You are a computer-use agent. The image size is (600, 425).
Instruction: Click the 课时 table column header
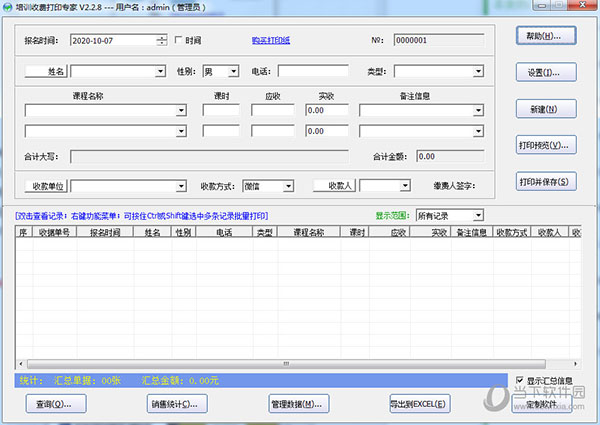tap(355, 232)
